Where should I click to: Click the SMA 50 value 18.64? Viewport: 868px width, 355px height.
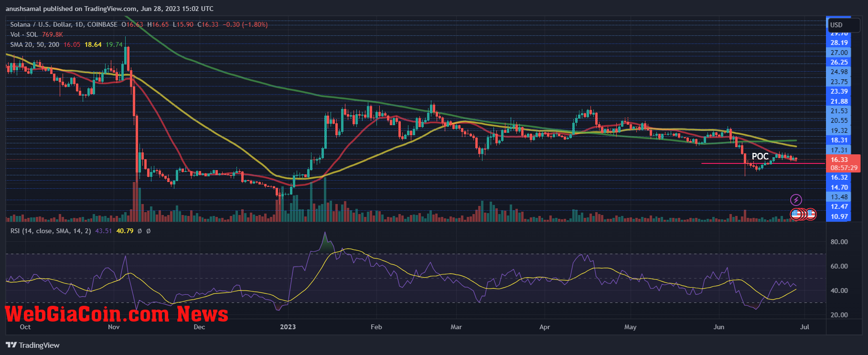(93, 44)
